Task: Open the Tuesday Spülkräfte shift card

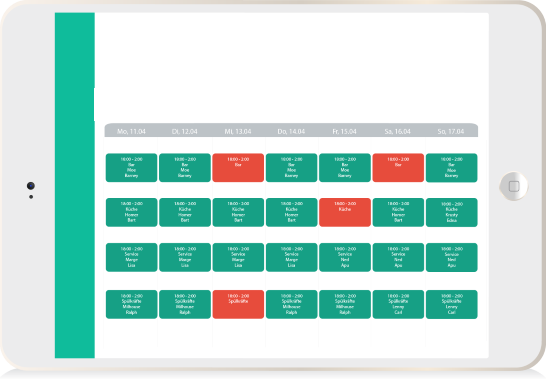Action: pos(185,304)
